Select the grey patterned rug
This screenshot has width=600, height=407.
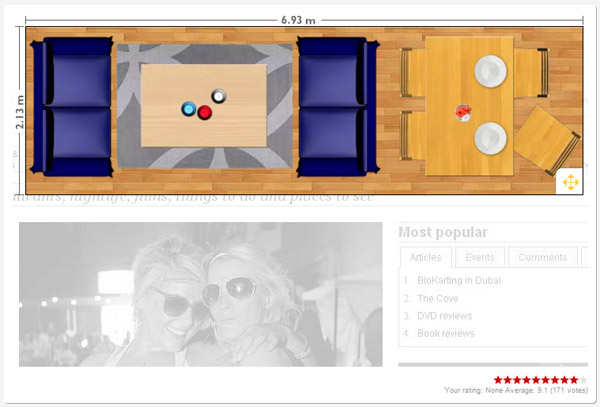click(205, 106)
